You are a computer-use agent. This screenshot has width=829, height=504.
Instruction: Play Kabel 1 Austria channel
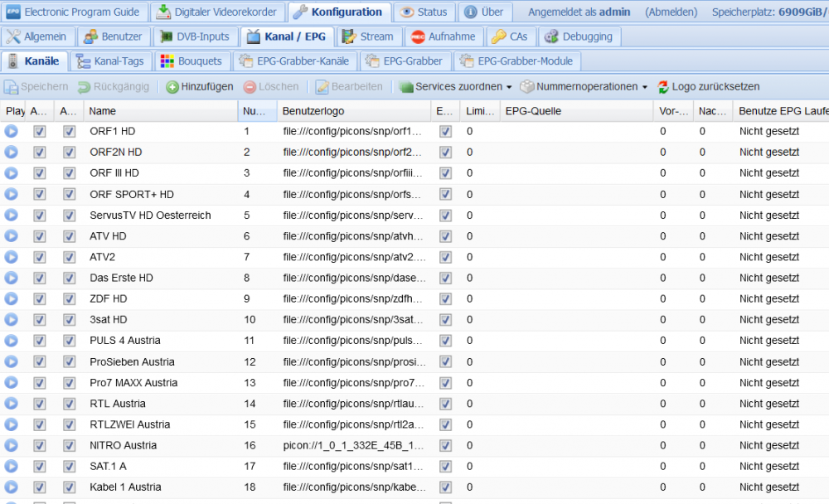point(11,487)
